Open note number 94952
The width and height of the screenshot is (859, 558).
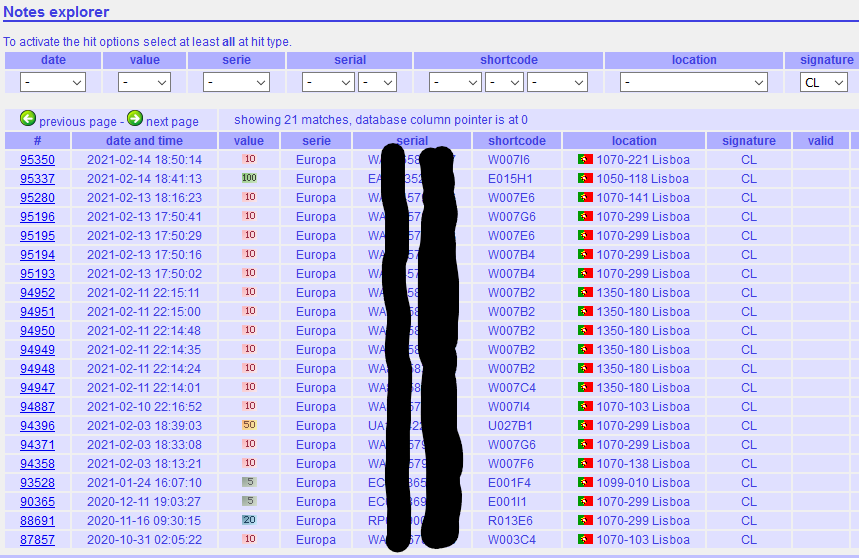(x=37, y=292)
